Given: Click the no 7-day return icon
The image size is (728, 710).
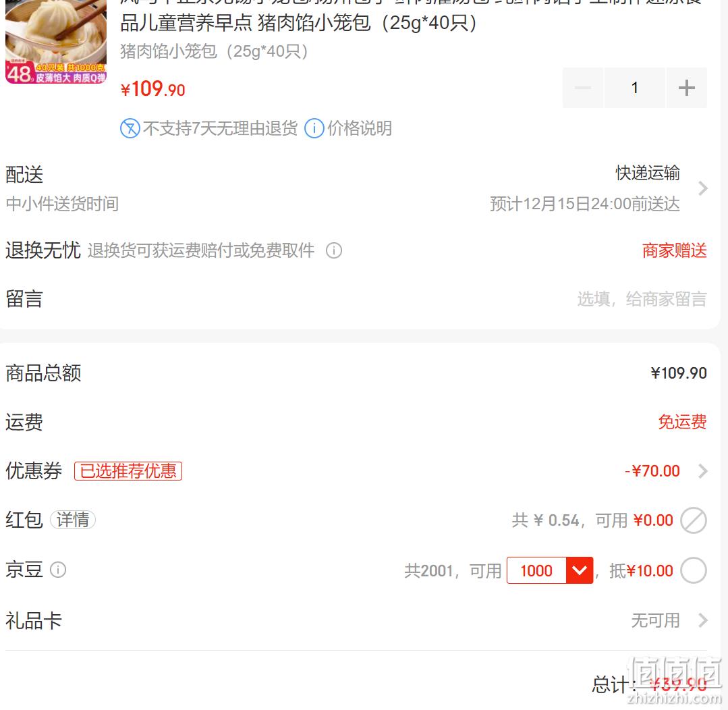Looking at the screenshot, I should [130, 128].
